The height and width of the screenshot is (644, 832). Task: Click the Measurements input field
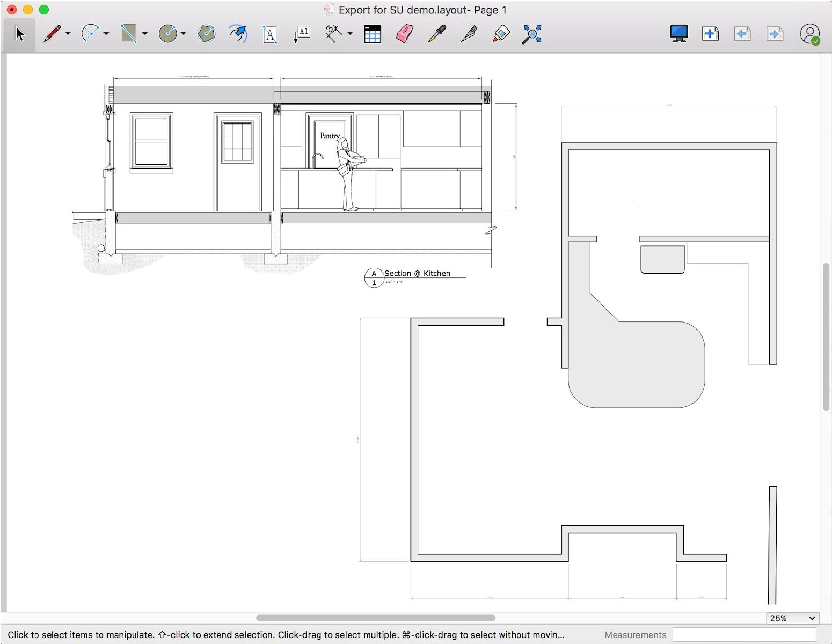point(744,635)
